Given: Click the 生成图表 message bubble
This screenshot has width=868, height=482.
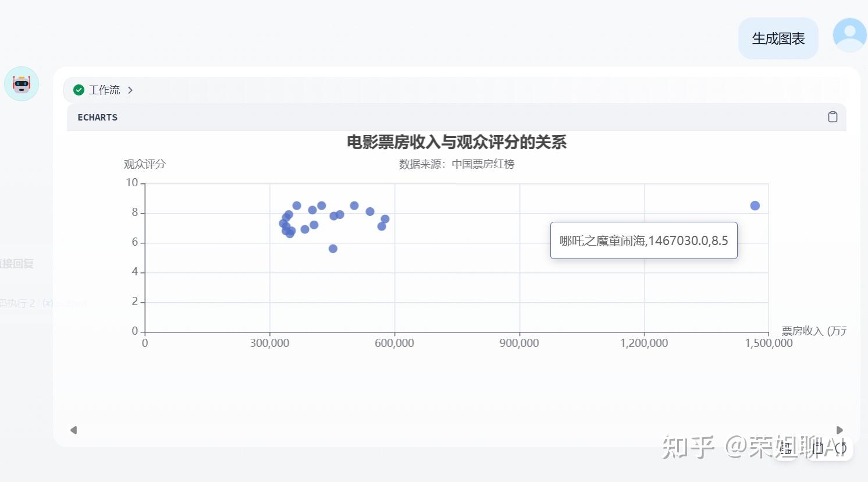Looking at the screenshot, I should tap(778, 38).
